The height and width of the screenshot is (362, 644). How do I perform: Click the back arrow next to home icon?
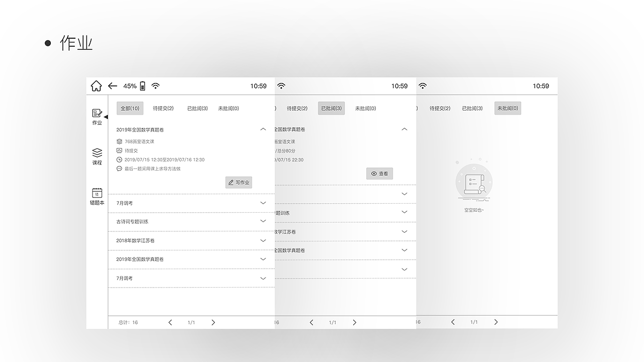click(x=113, y=85)
